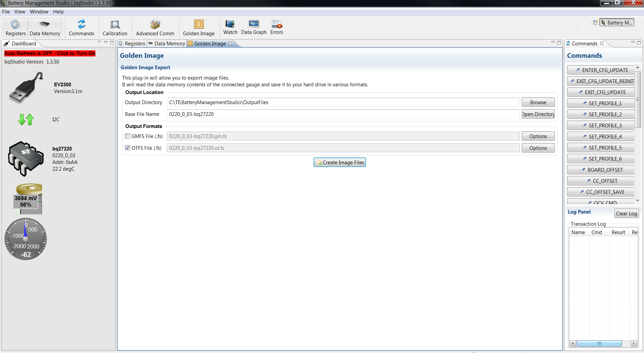The width and height of the screenshot is (644, 353).
Task: Uncheck the OTFS File (.fs) checkbox
Action: pyautogui.click(x=127, y=148)
